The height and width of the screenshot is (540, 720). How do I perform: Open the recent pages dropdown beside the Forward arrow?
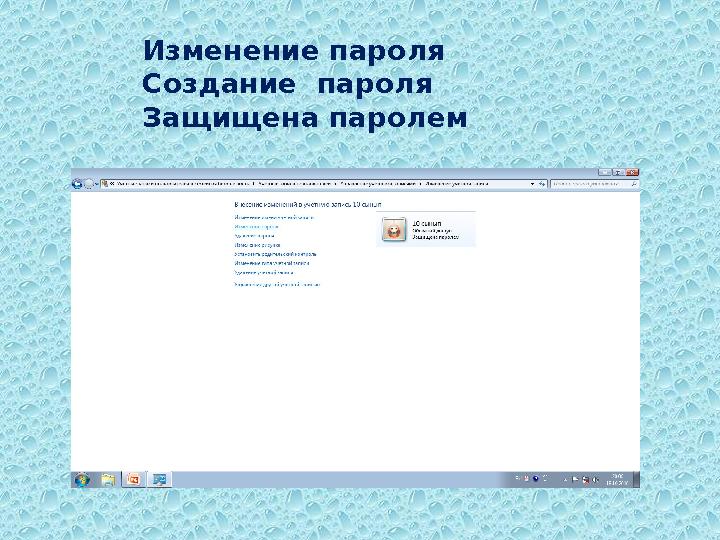pos(96,184)
